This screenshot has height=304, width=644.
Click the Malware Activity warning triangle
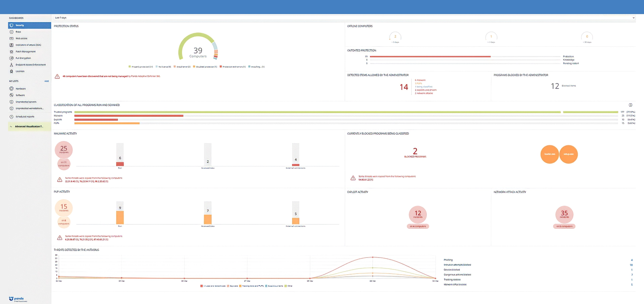coord(59,180)
